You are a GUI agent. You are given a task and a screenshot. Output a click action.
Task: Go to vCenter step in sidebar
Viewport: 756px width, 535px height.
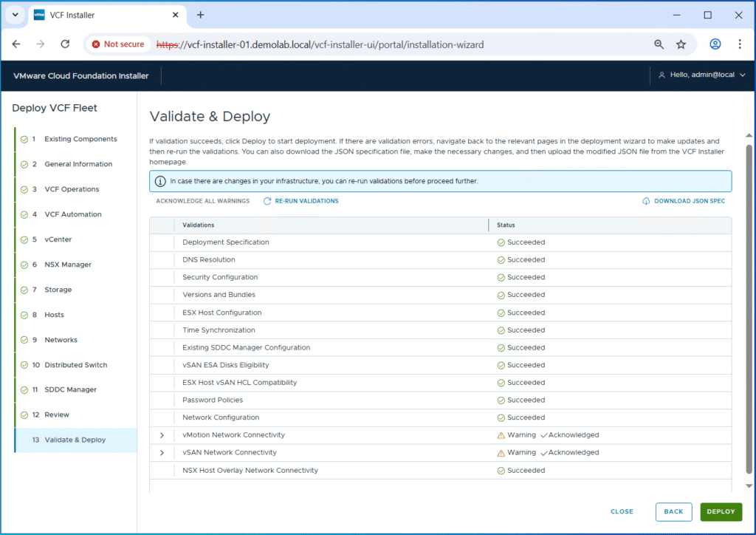(58, 239)
